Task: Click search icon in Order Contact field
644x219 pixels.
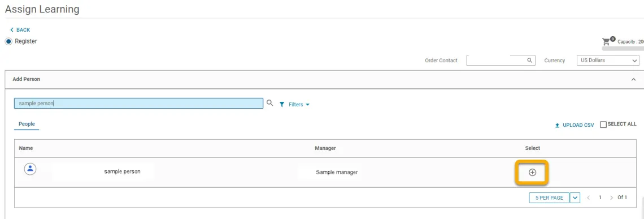Action: point(529,60)
